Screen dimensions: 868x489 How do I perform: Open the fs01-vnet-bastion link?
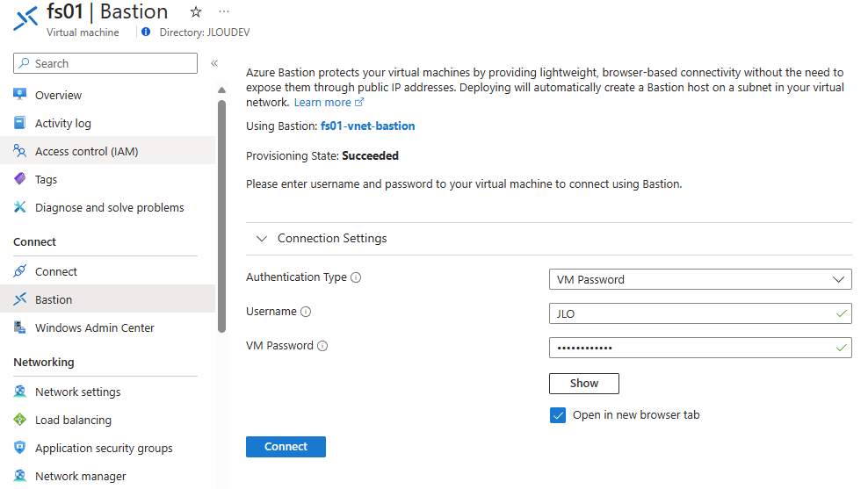[367, 126]
